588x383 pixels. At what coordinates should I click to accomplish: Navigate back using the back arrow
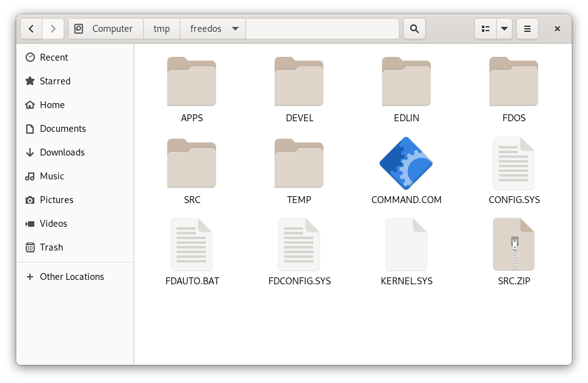tap(31, 29)
